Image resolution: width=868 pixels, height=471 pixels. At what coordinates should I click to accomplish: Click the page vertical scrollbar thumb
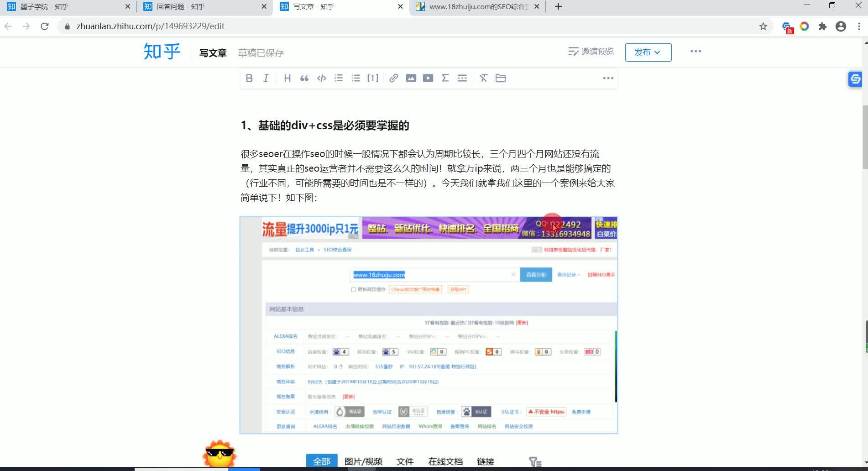(x=865, y=137)
